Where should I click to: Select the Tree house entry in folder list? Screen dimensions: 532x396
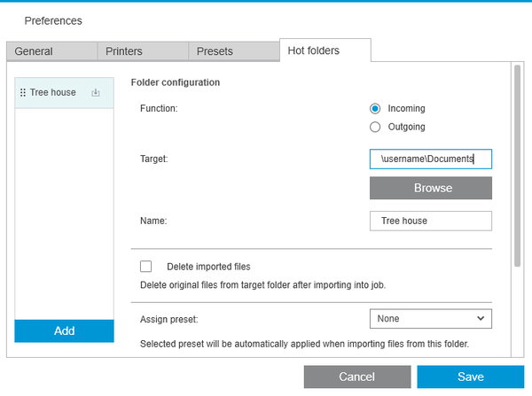[x=64, y=92]
